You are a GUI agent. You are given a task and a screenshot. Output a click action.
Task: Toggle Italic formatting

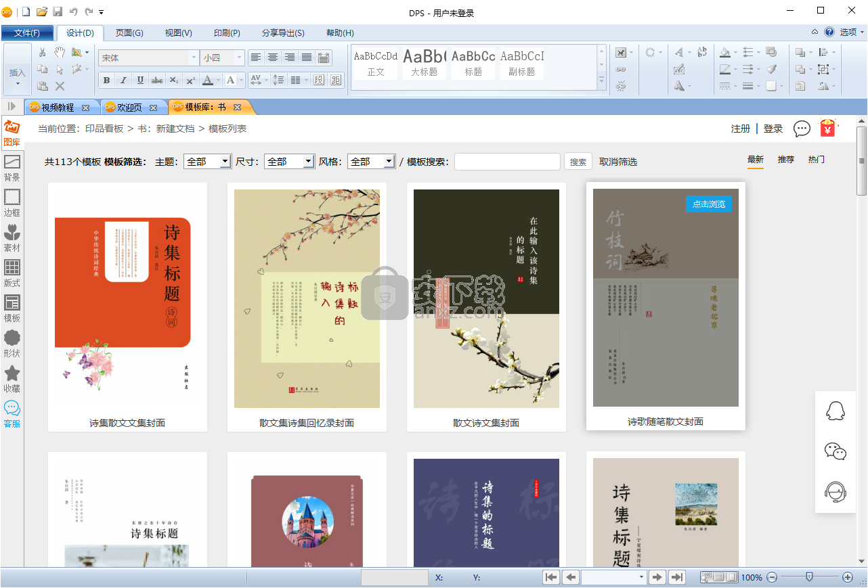coord(123,80)
